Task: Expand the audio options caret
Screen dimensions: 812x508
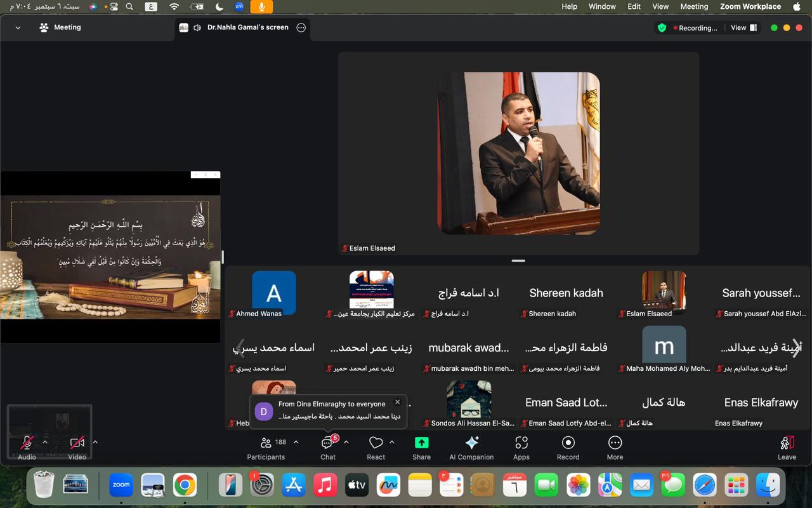Action: [x=44, y=442]
